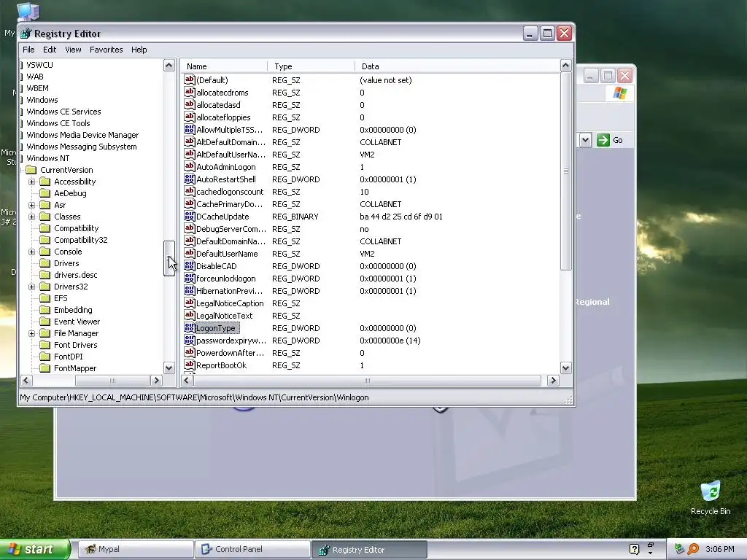Click the Accessibility folder icon
This screenshot has height=560, width=747.
click(44, 182)
